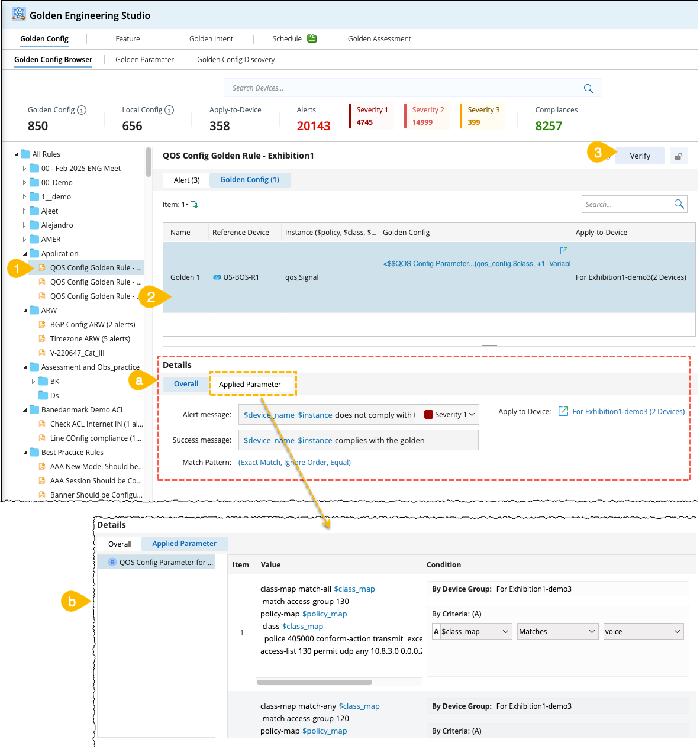Click the Severity 2 alert count box
The height and width of the screenshot is (749, 700).
tap(428, 116)
